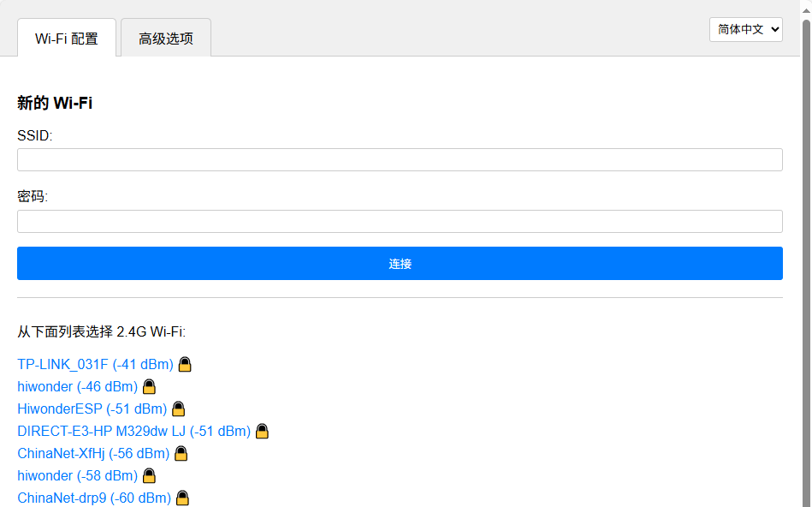
Task: Select TP-LINK_031F (-41 dBm) network
Action: point(95,364)
